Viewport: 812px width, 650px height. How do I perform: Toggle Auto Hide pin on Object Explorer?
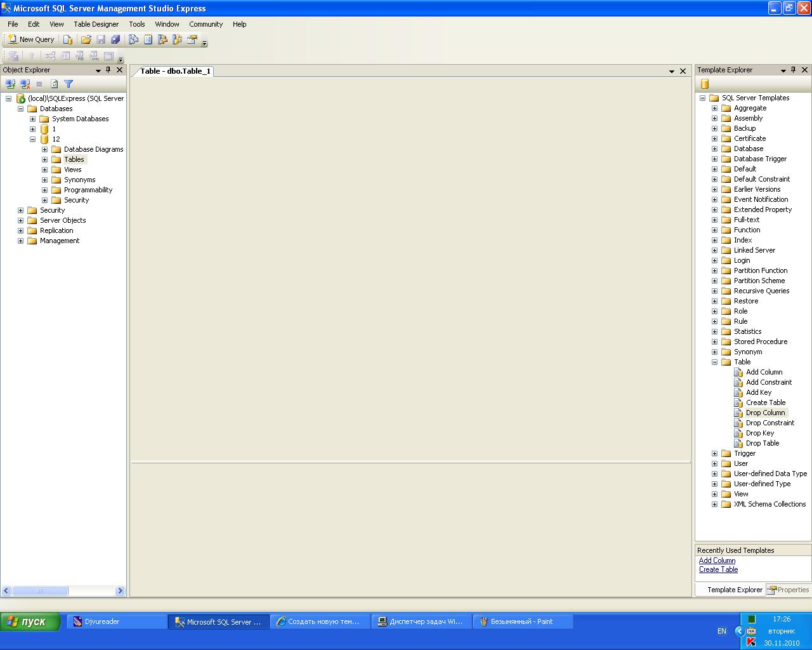(108, 70)
